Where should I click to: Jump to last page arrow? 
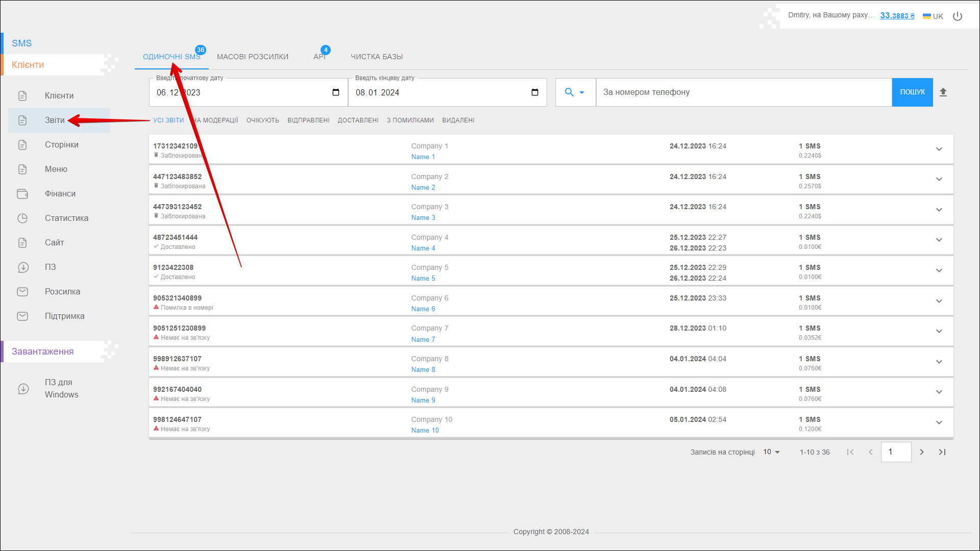coord(942,452)
